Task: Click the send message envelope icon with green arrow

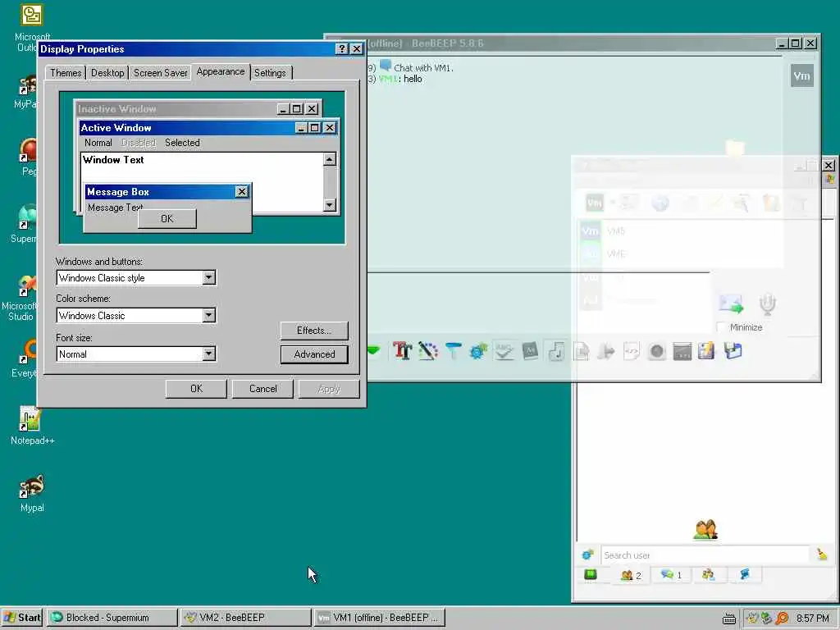Action: click(x=731, y=304)
